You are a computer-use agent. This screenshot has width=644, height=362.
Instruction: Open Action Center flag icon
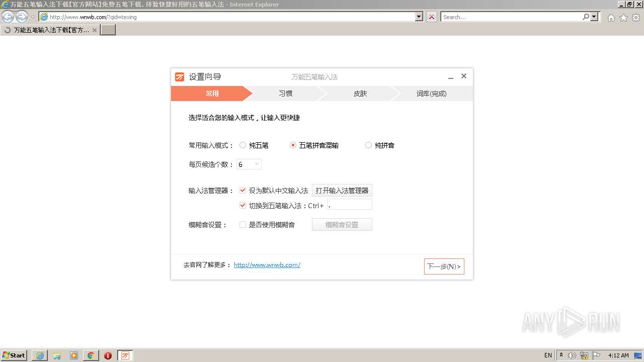596,355
